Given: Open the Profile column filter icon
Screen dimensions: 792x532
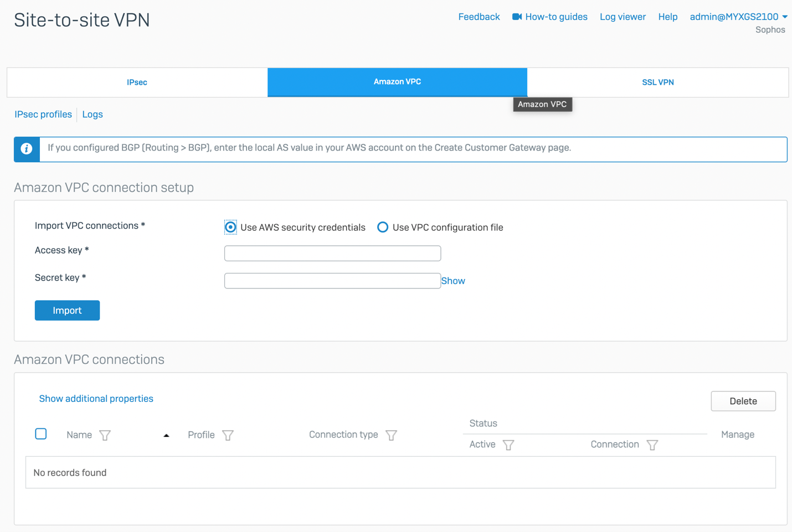Looking at the screenshot, I should (x=228, y=435).
